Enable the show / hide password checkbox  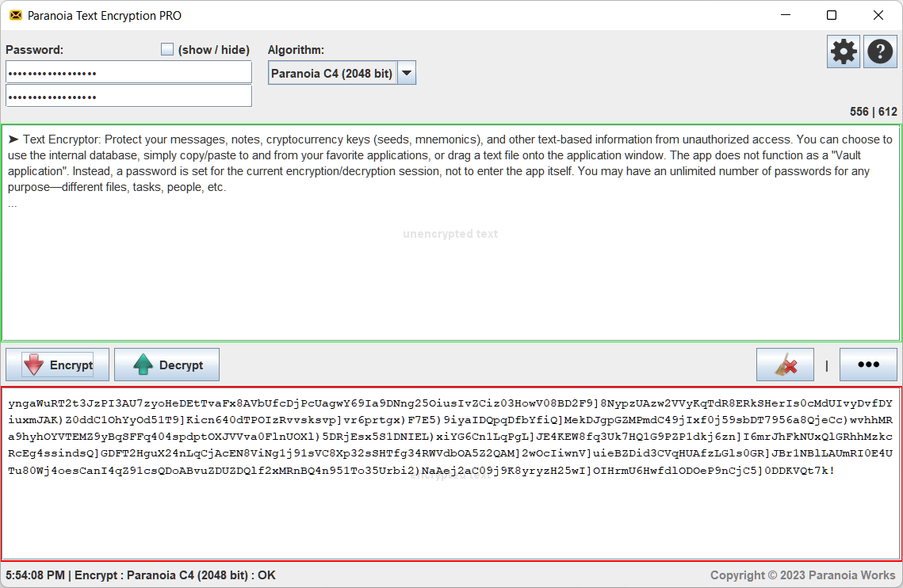[167, 48]
